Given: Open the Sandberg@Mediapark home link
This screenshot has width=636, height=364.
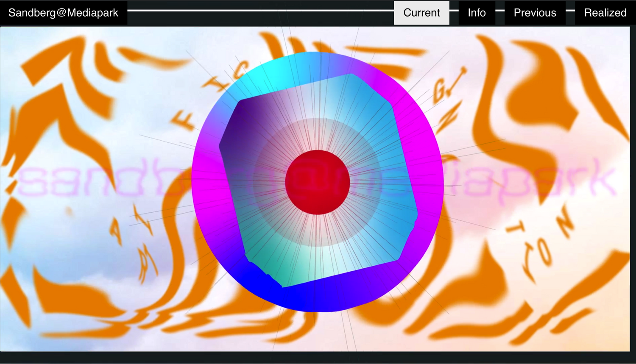Looking at the screenshot, I should [64, 13].
